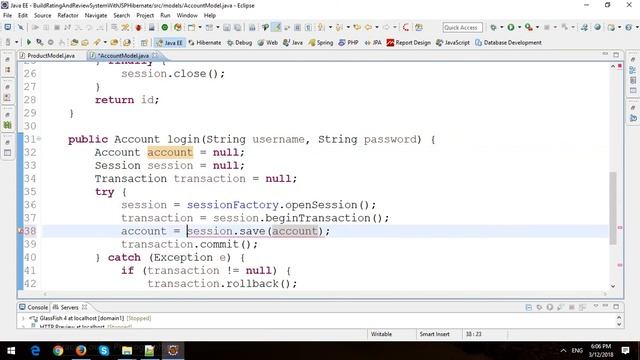Maximize the editor area
640x360 pixels.
(616, 55)
